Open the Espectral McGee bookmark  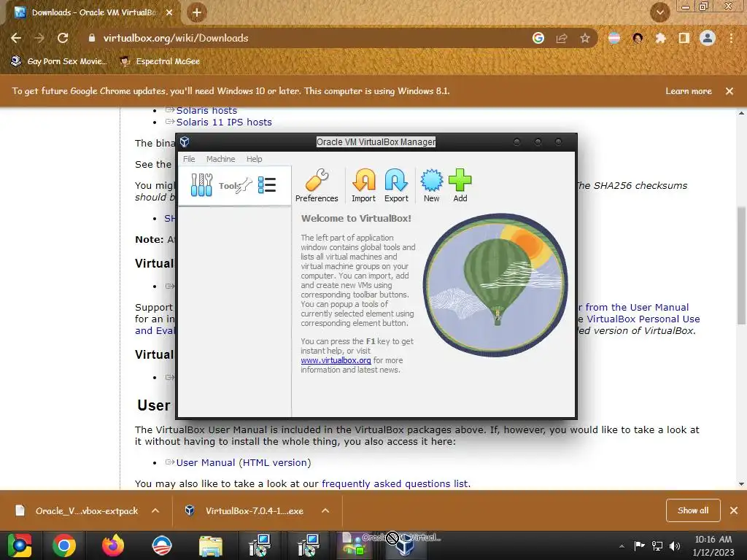[160, 61]
